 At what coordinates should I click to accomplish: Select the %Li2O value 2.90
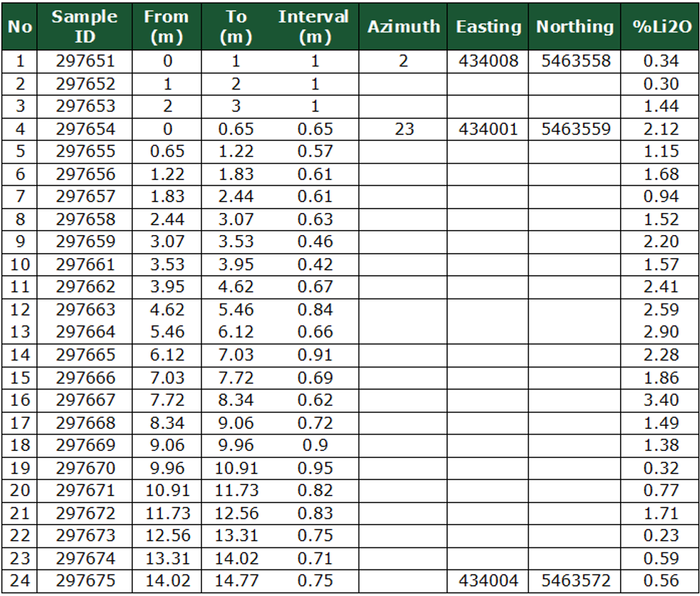(660, 332)
